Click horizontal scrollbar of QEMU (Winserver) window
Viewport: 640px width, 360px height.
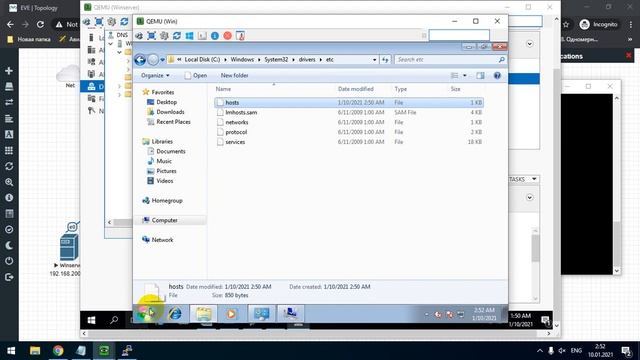click(x=316, y=333)
